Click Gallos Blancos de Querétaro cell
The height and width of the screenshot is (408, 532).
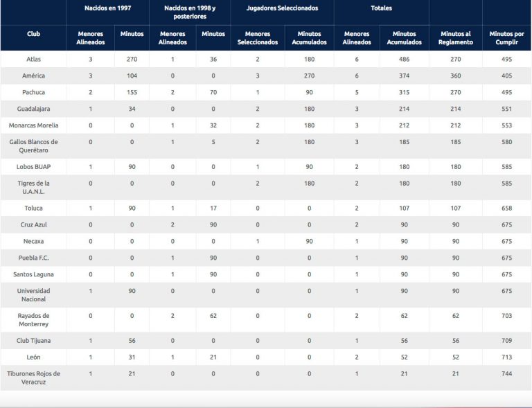(x=33, y=146)
